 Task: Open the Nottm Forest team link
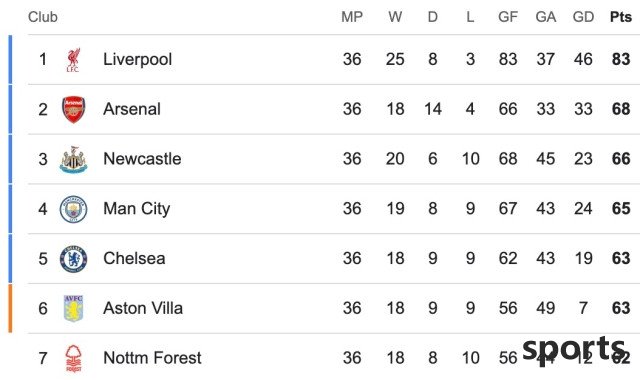[x=152, y=358]
